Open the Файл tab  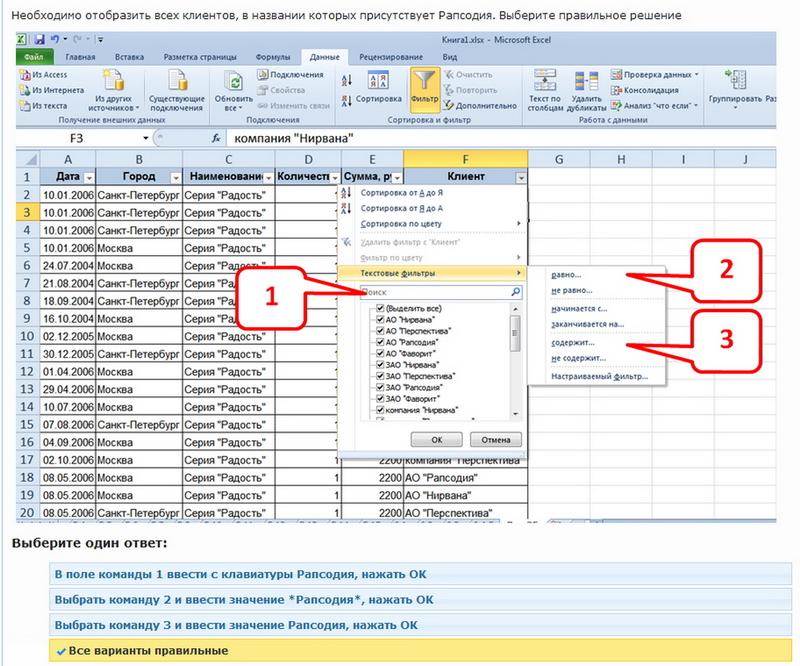34,57
